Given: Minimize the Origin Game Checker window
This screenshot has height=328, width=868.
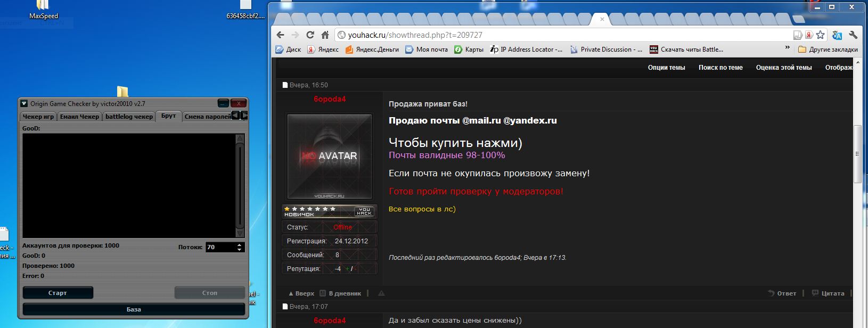Looking at the screenshot, I should [224, 104].
